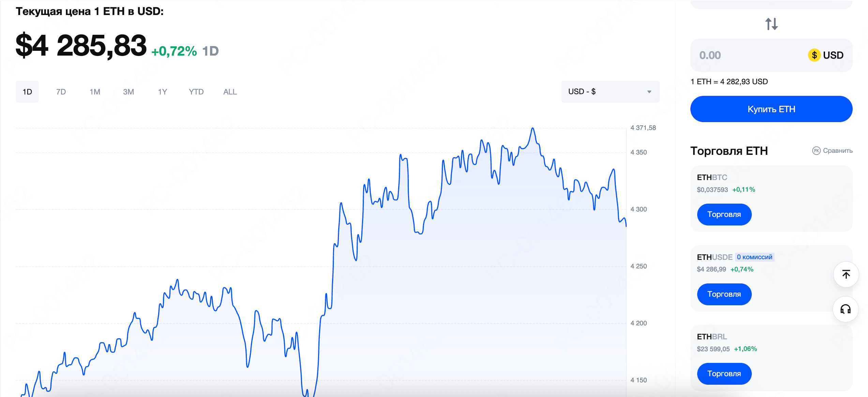Open the USD - $ currency selector
The image size is (868, 397).
[x=610, y=92]
